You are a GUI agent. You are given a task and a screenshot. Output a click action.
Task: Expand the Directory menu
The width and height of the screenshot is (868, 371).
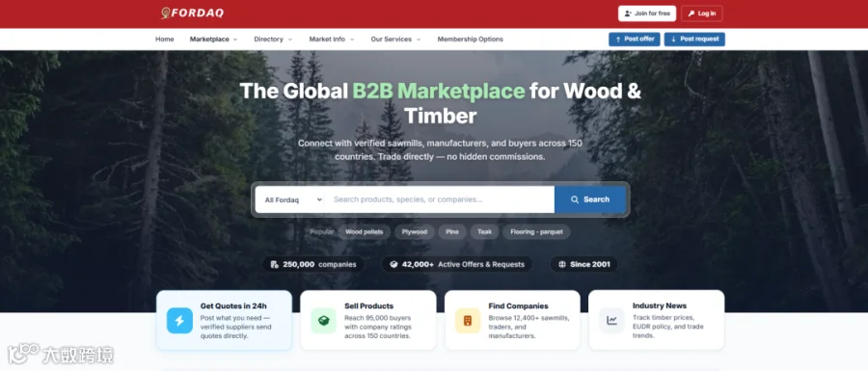coord(273,40)
